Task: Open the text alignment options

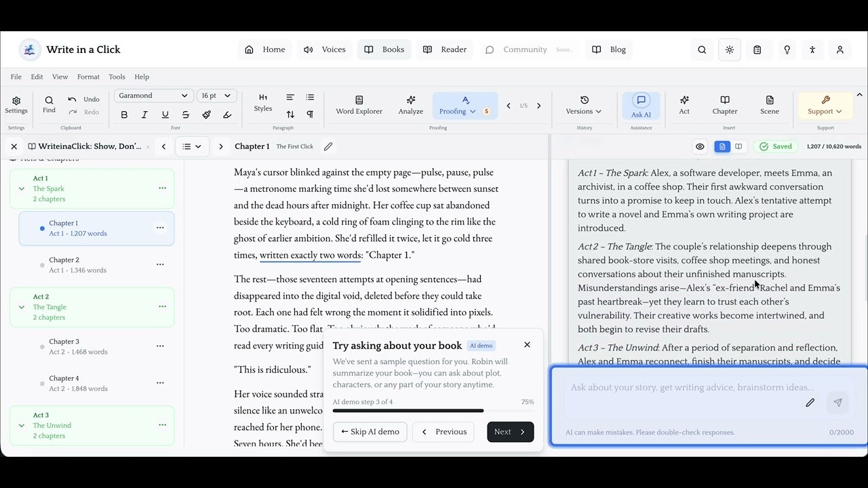Action: (290, 98)
